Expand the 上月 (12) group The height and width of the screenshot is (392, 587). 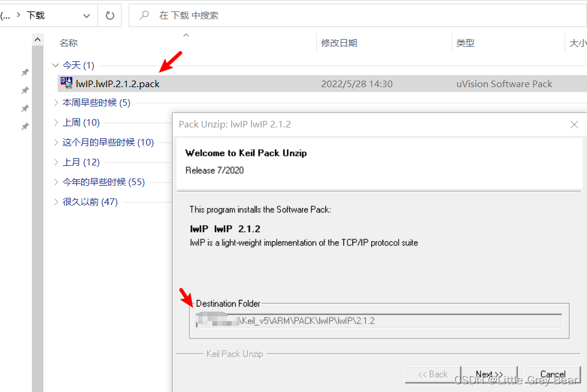tap(56, 162)
